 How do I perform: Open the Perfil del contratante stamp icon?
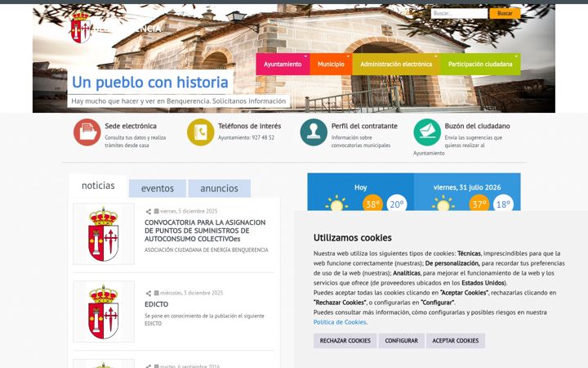314,132
